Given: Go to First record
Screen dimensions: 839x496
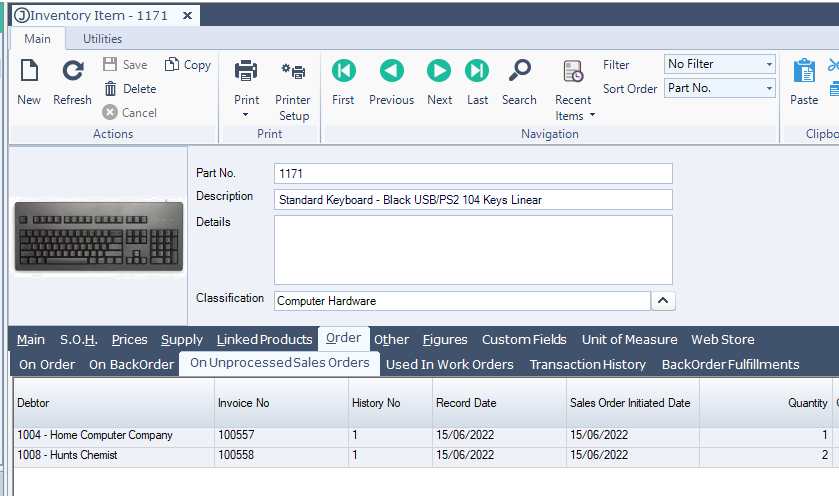Looking at the screenshot, I should pos(343,71).
